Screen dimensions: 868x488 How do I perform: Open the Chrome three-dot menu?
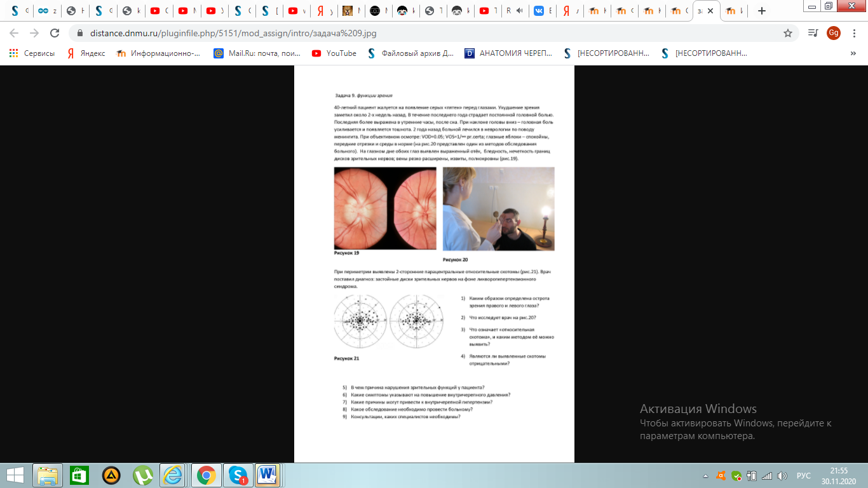coord(855,33)
